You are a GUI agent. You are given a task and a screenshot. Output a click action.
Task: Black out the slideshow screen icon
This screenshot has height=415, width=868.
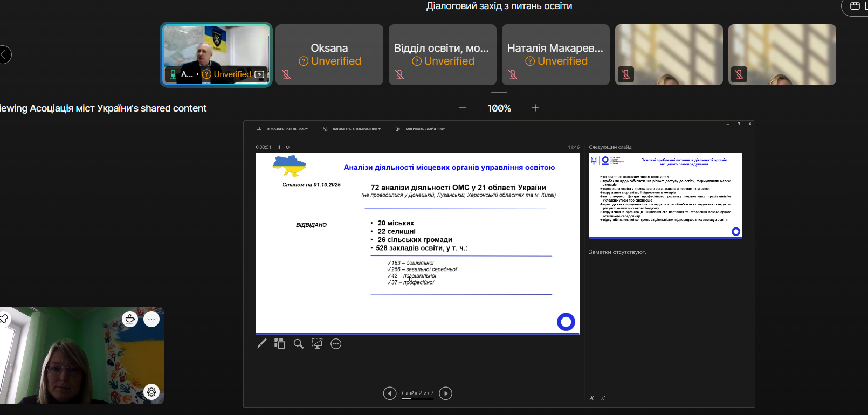coord(317,344)
